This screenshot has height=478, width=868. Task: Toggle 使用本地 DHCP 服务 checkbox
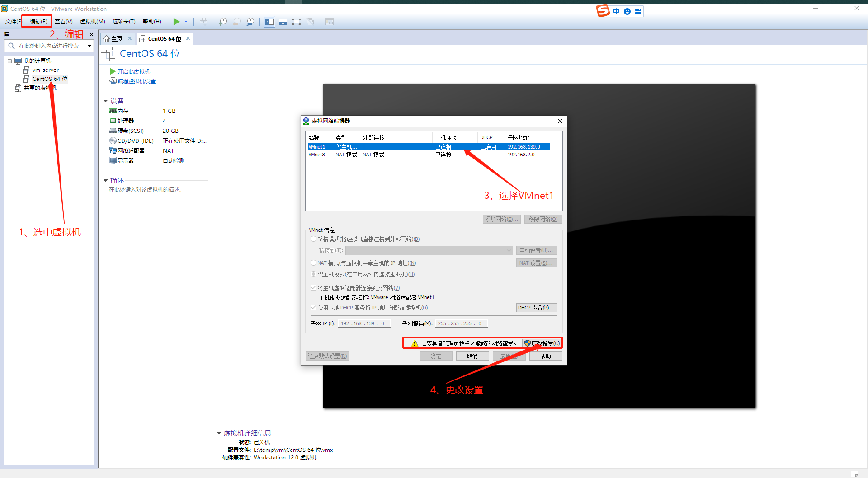click(x=313, y=308)
